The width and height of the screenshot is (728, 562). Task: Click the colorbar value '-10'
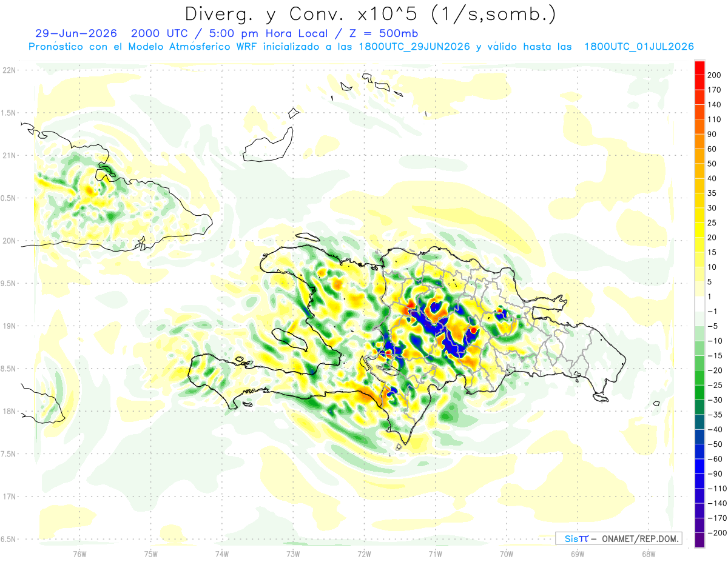coord(716,341)
